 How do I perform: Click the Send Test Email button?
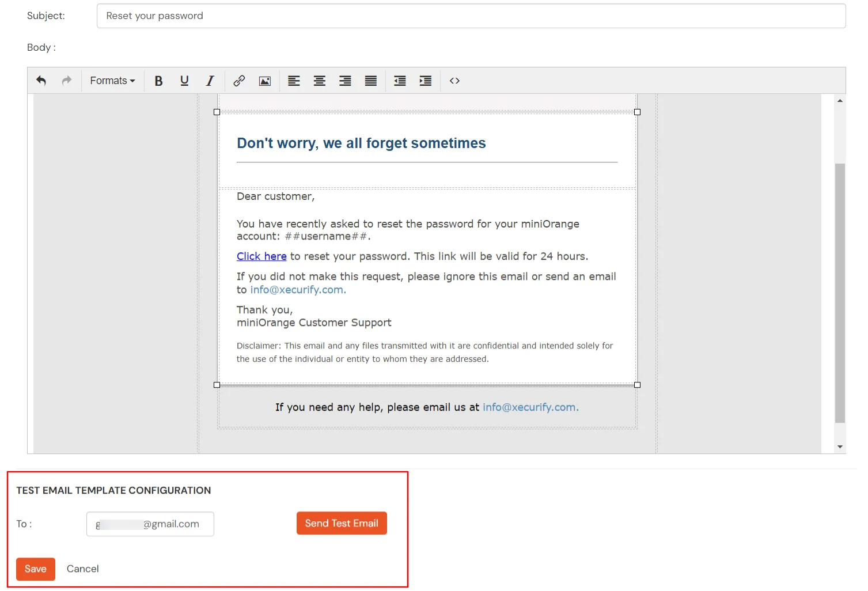pos(341,523)
